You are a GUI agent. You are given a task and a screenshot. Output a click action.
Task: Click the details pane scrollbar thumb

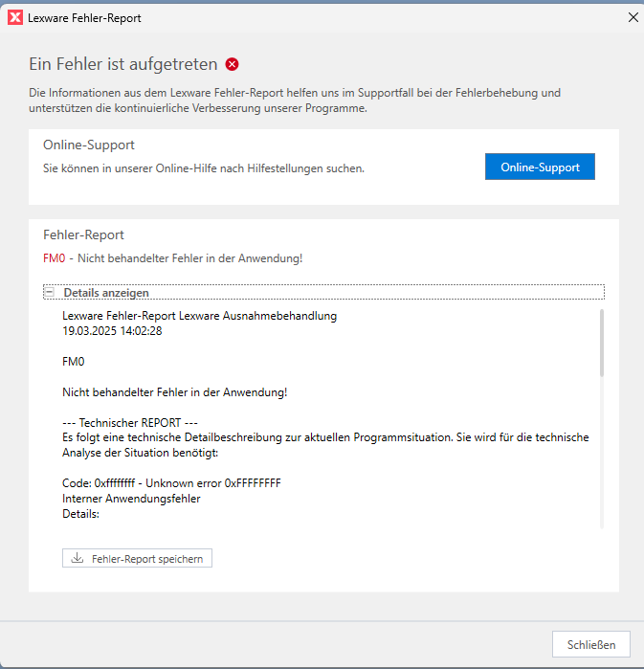pos(602,343)
